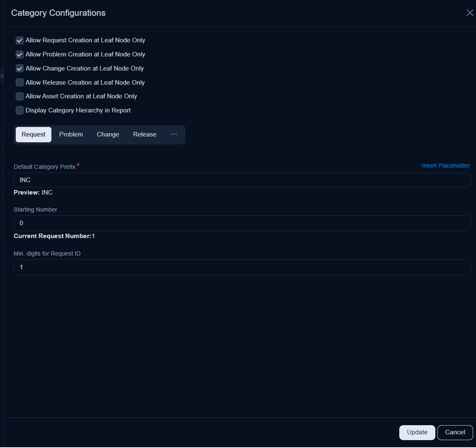This screenshot has width=476, height=448.
Task: Close the Category Configurations dialog
Action: pyautogui.click(x=470, y=13)
